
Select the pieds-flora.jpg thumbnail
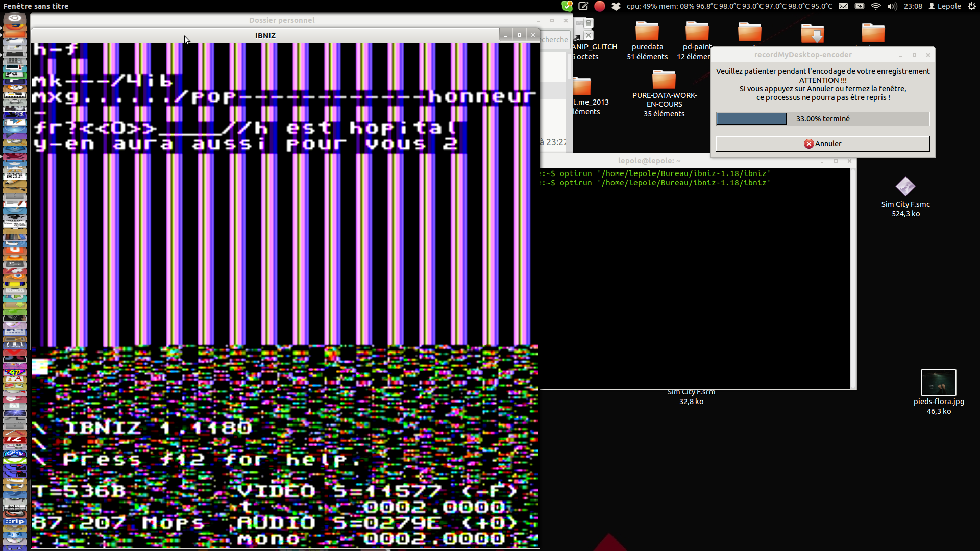coord(938,382)
